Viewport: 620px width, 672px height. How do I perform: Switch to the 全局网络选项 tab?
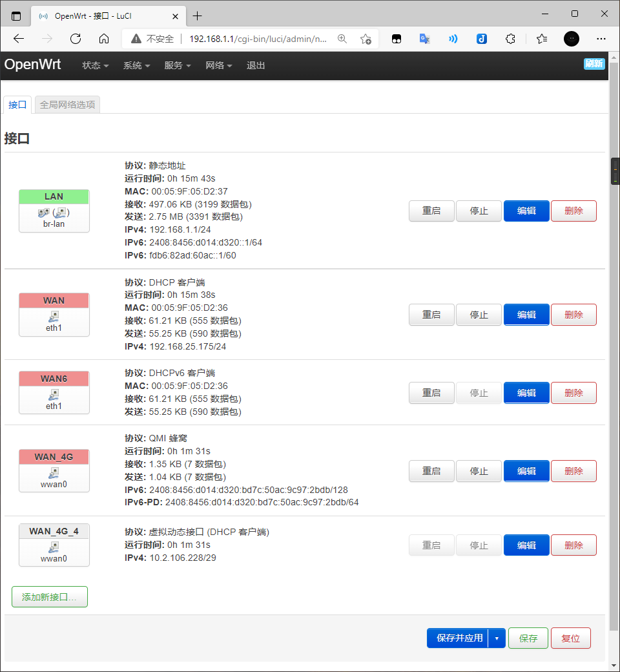(67, 105)
